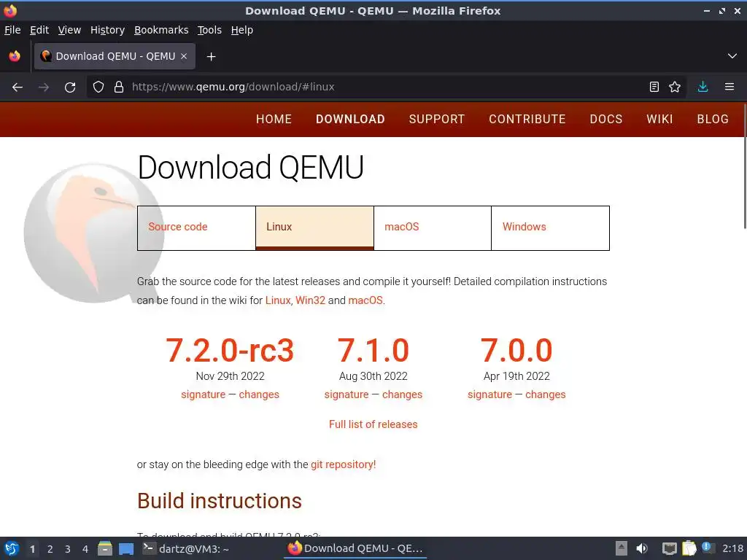Open the macOS wiki link in paragraph
The width and height of the screenshot is (747, 560).
tap(365, 300)
